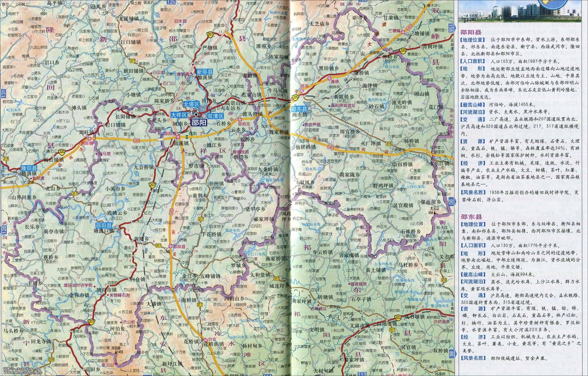Select the 新邵县 county label
Viewport: 588px width, 376px height.
click(204, 72)
